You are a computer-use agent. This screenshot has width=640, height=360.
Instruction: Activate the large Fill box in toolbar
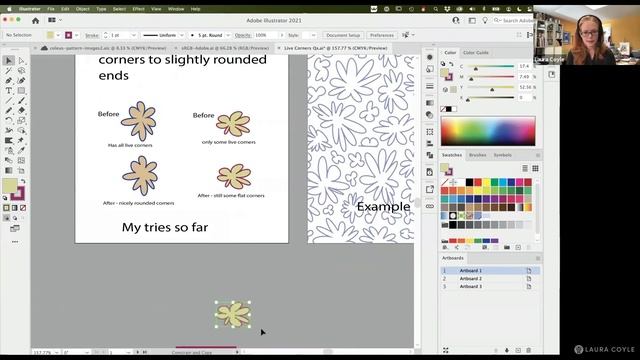[x=10, y=186]
